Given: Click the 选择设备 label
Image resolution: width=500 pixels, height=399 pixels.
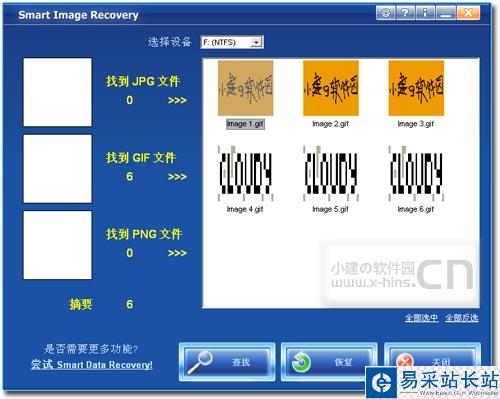Looking at the screenshot, I should pos(170,42).
